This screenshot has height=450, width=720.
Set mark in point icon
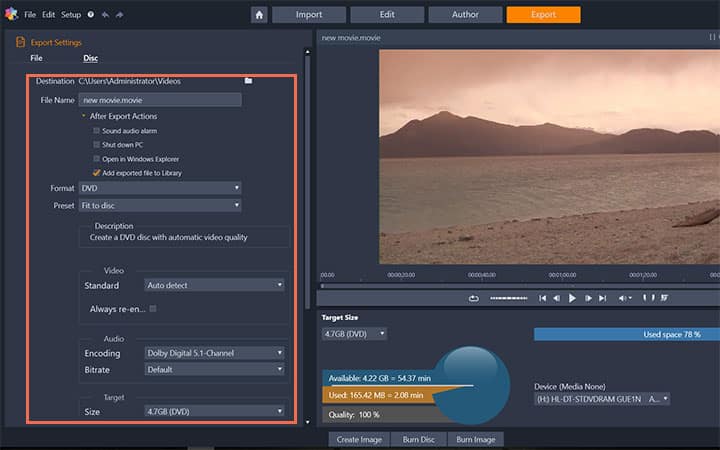point(645,298)
